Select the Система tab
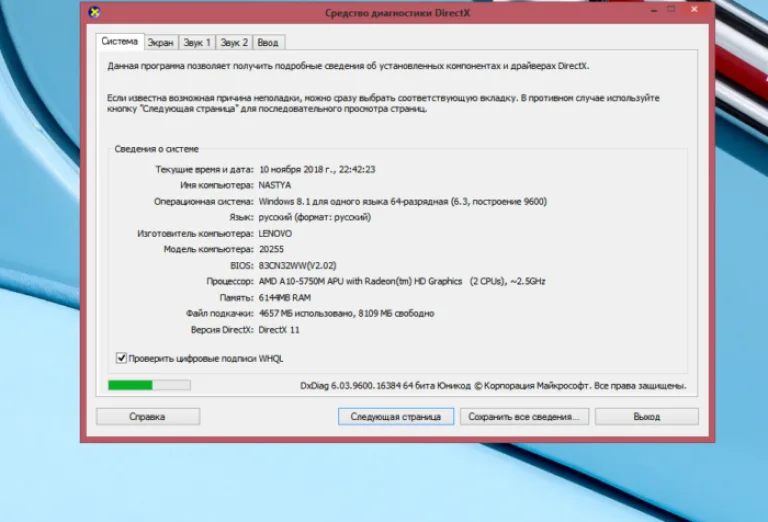The width and height of the screenshot is (768, 522). click(x=120, y=42)
